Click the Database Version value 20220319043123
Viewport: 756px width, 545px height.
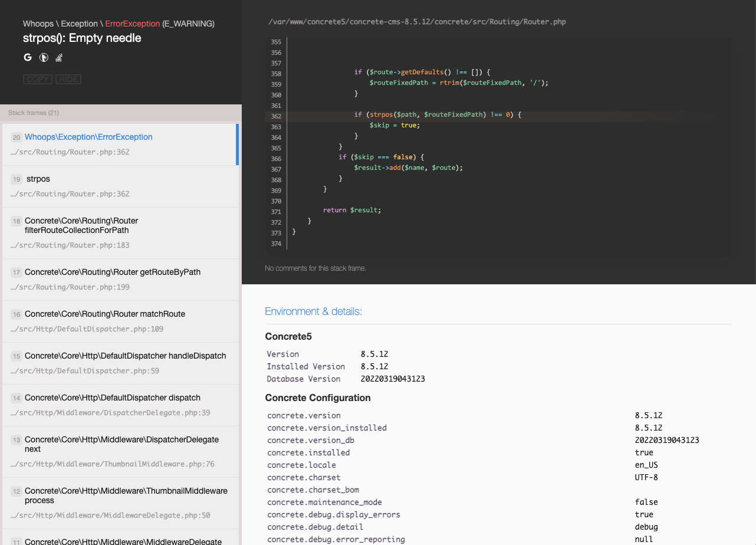pyautogui.click(x=393, y=379)
